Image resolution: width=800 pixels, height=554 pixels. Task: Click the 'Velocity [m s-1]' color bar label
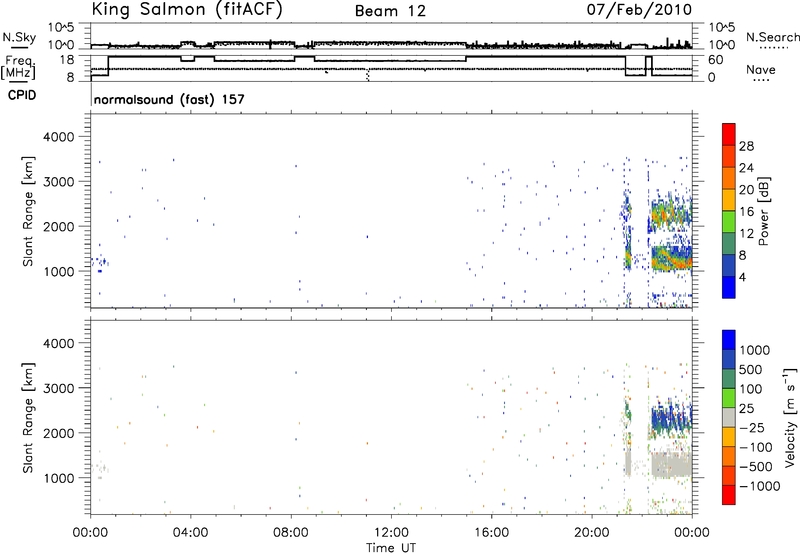[x=790, y=417]
